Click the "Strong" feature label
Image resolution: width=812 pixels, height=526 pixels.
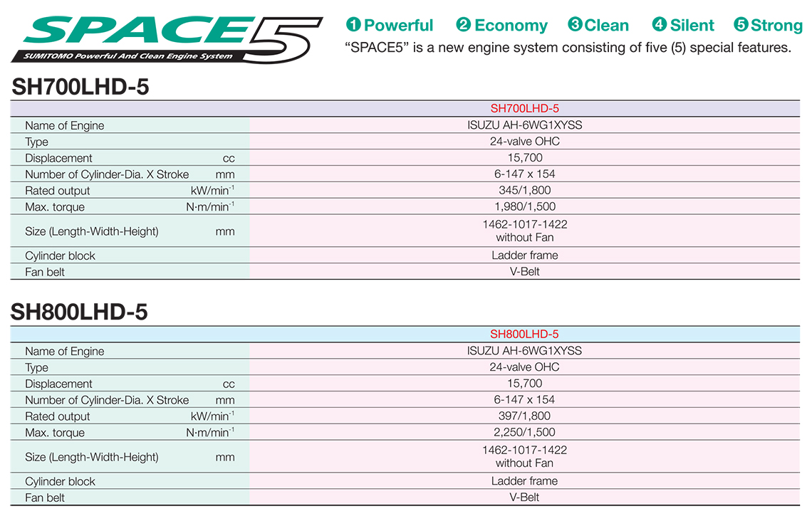click(x=776, y=26)
